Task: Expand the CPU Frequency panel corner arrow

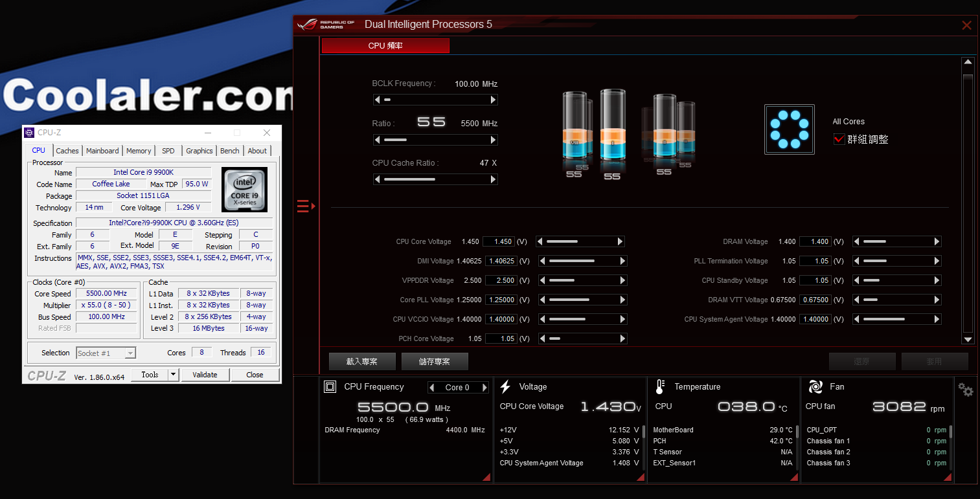Action: coord(486,477)
